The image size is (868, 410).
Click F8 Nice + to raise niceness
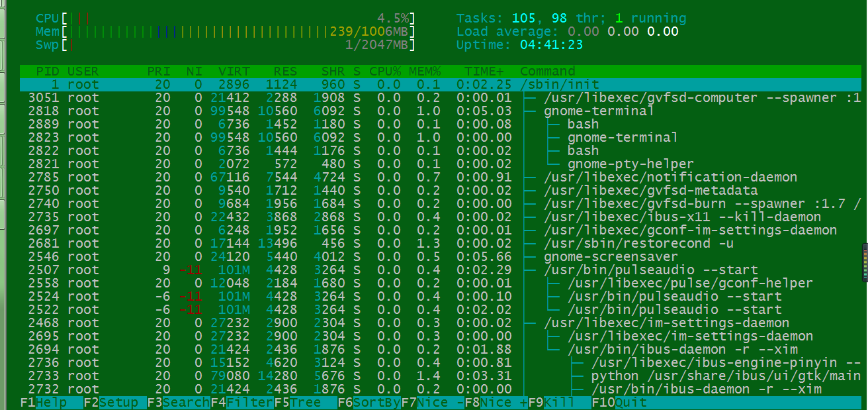pos(496,402)
